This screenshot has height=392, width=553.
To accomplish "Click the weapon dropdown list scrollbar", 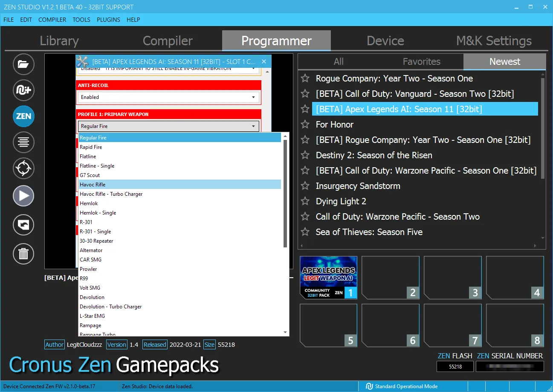I will pos(286,194).
